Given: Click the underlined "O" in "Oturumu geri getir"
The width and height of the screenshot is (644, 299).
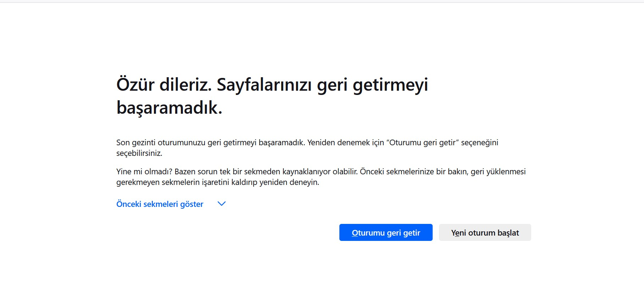Looking at the screenshot, I should tap(355, 233).
